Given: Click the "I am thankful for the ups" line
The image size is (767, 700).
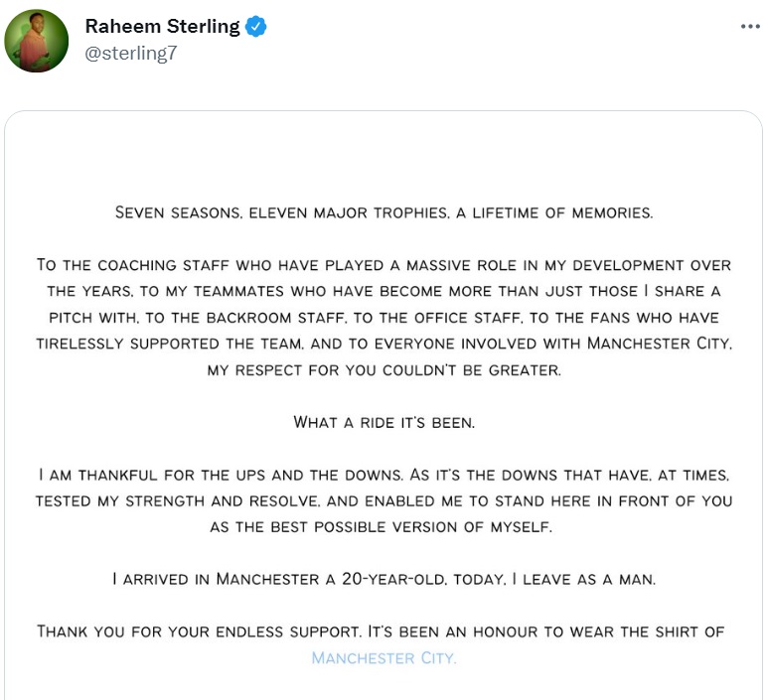Looking at the screenshot, I should coord(383,475).
